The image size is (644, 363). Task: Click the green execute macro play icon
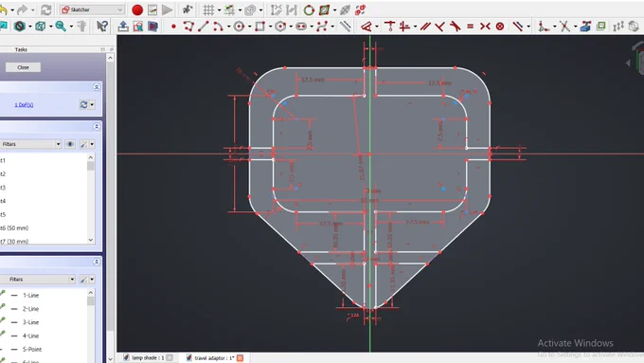pos(167,9)
